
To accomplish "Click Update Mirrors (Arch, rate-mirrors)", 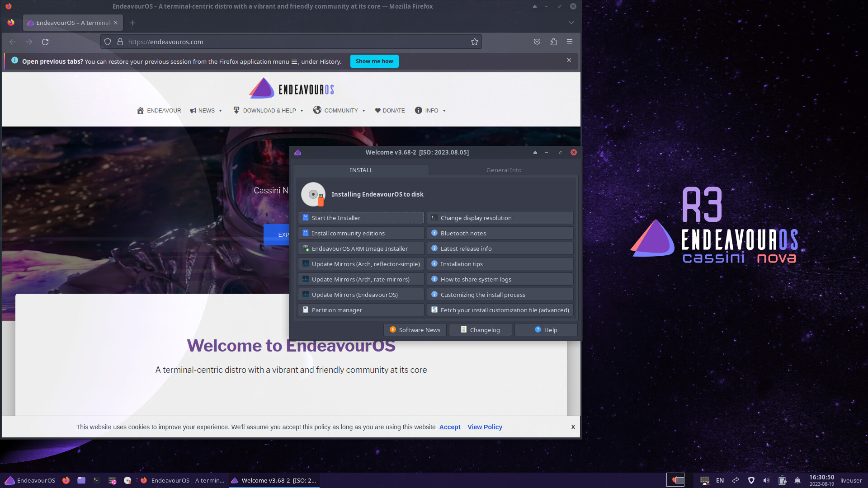I will point(361,279).
